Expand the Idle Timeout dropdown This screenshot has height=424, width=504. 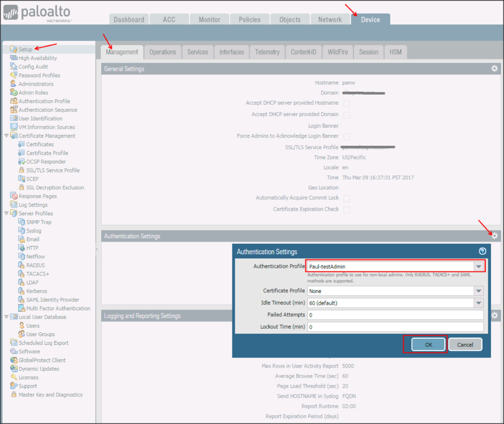tap(478, 303)
